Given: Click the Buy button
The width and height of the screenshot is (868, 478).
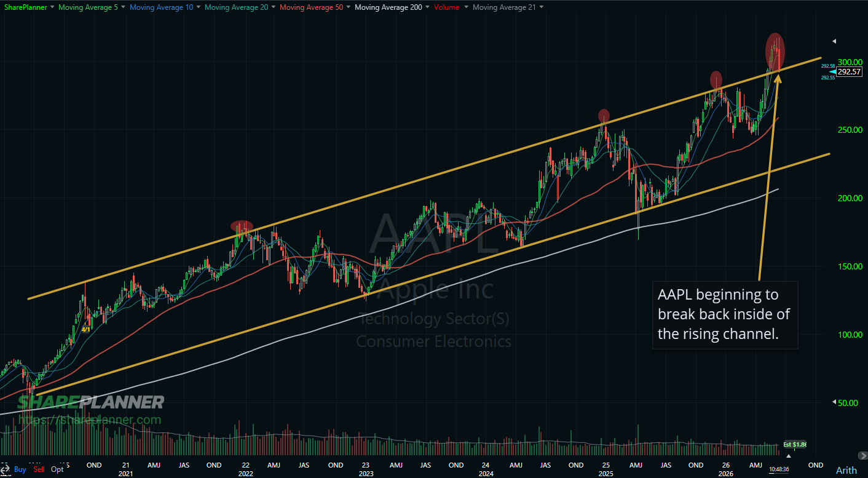Looking at the screenshot, I should (20, 469).
